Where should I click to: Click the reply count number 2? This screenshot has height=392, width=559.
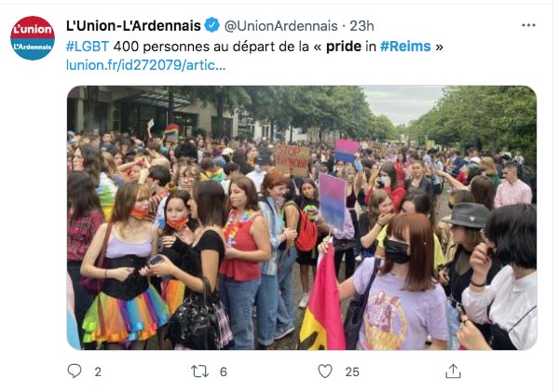(x=98, y=372)
